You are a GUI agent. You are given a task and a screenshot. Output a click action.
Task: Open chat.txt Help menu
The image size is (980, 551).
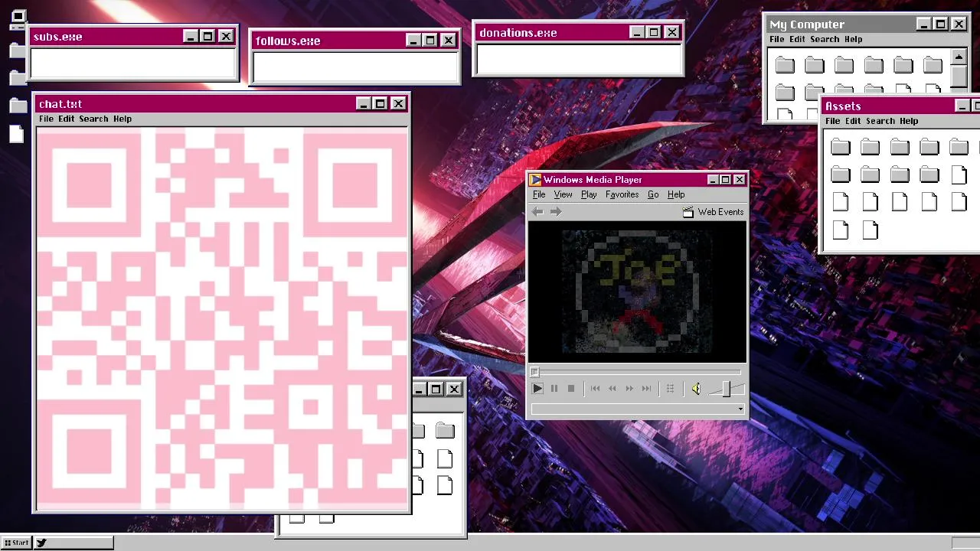pos(122,119)
